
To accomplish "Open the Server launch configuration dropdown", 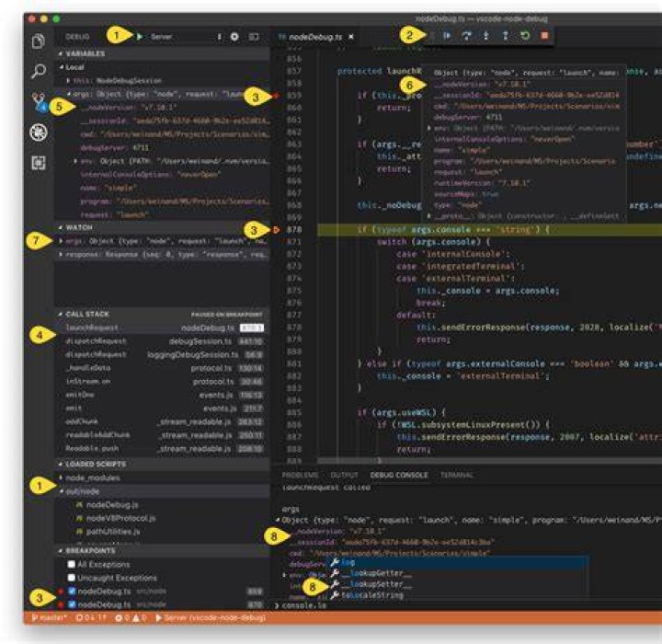I will (186, 37).
